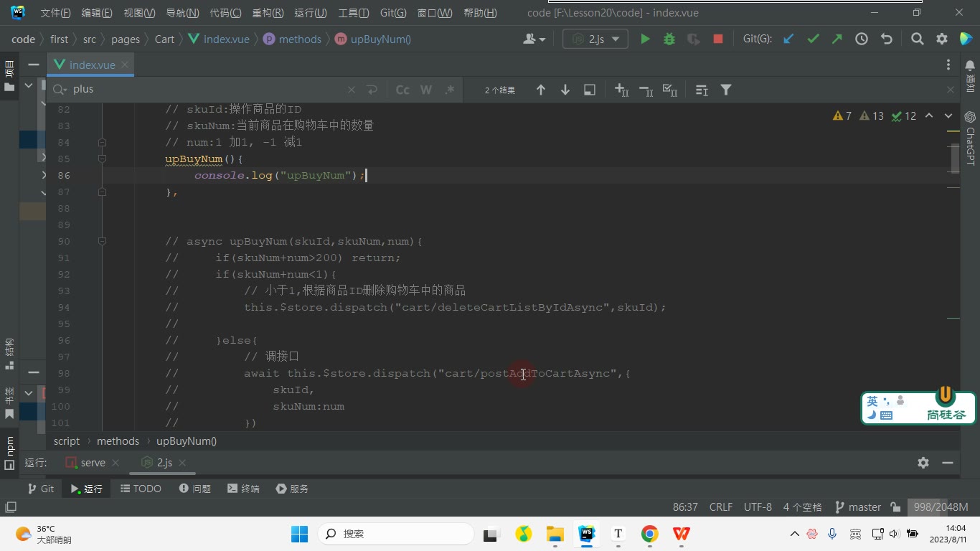Update project with the blue Git arrow

pos(788,39)
